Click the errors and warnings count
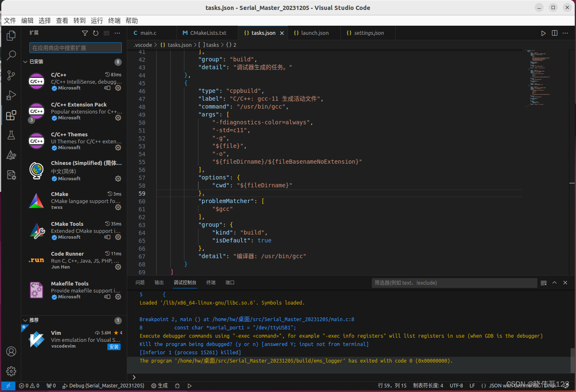Viewport: 576px width, 392px height. point(29,386)
